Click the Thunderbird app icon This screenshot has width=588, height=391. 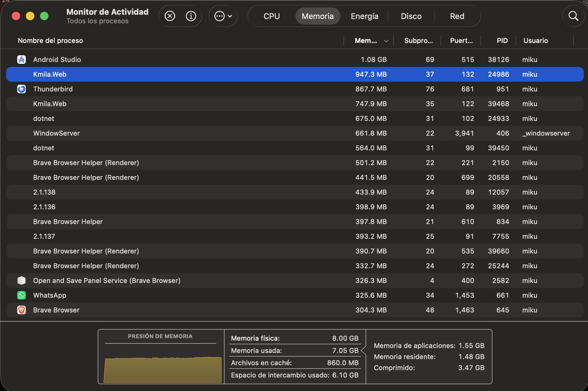tap(22, 89)
